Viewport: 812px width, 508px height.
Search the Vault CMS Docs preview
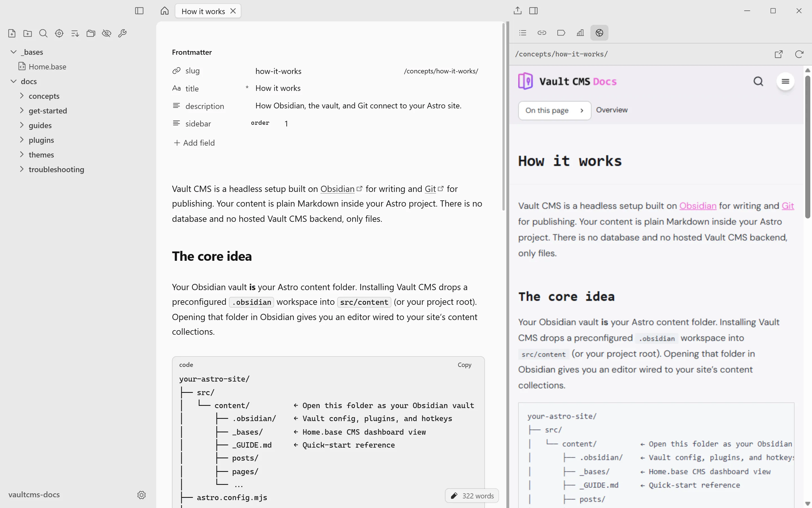pos(758,81)
